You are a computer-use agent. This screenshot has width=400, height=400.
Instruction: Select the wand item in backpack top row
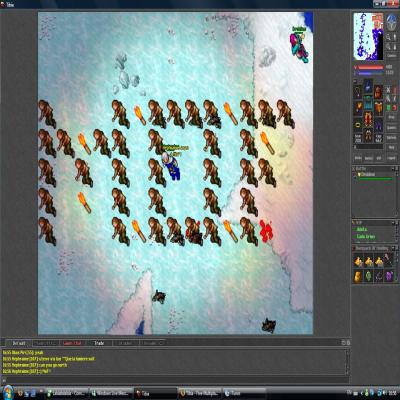click(x=389, y=261)
